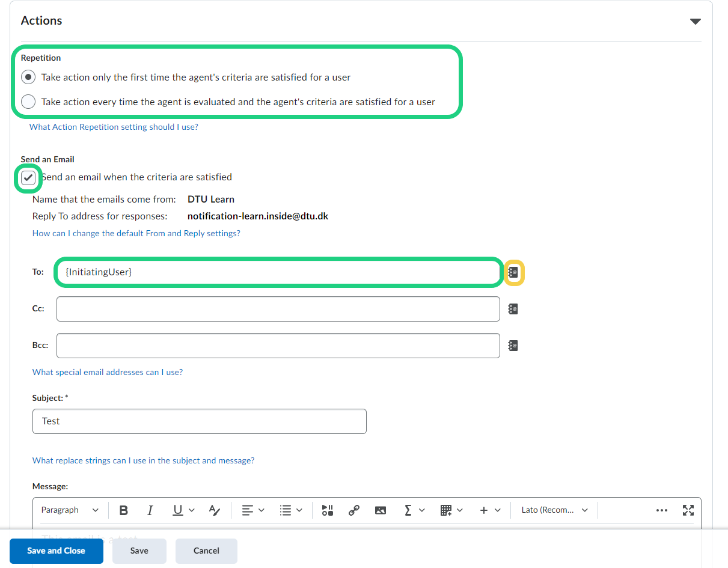Toggle fullscreen mode for the editor
The width and height of the screenshot is (728, 568).
688,510
